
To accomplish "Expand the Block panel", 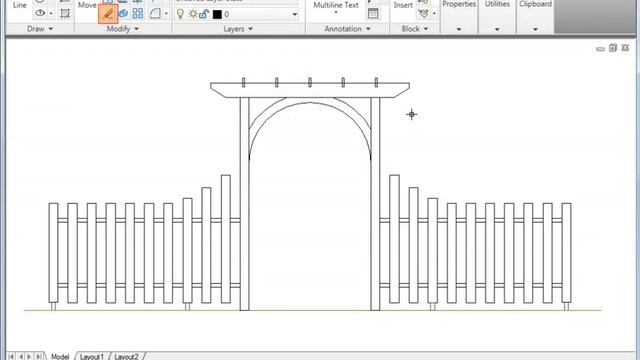I will [x=415, y=29].
